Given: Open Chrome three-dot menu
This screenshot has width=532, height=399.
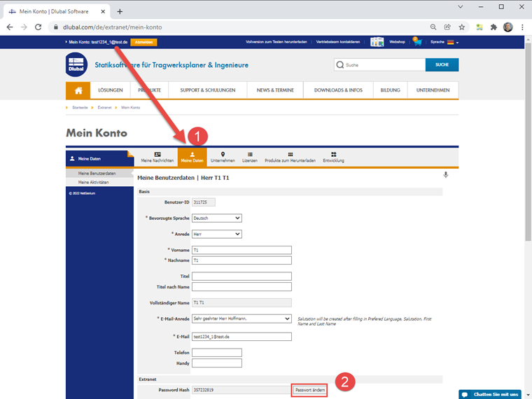Looking at the screenshot, I should [x=522, y=27].
